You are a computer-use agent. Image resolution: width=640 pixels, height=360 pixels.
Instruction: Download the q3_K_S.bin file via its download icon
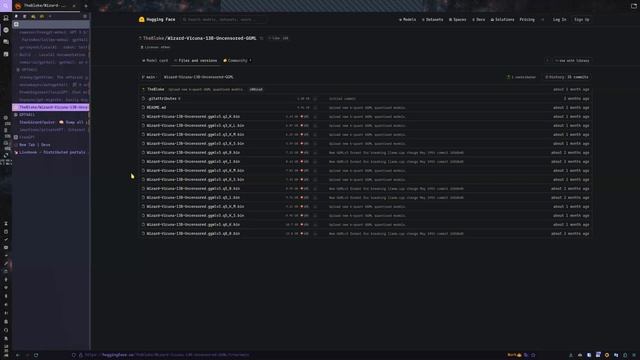315,144
